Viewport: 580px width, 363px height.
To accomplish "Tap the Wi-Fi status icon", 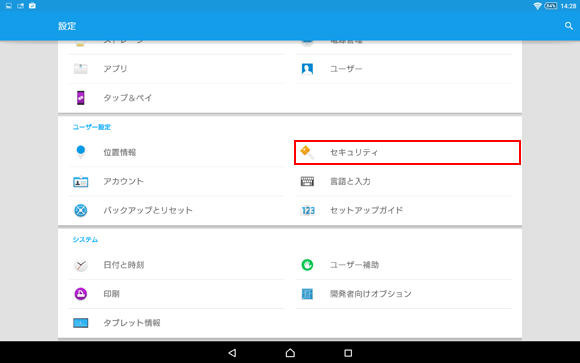I will pos(537,6).
